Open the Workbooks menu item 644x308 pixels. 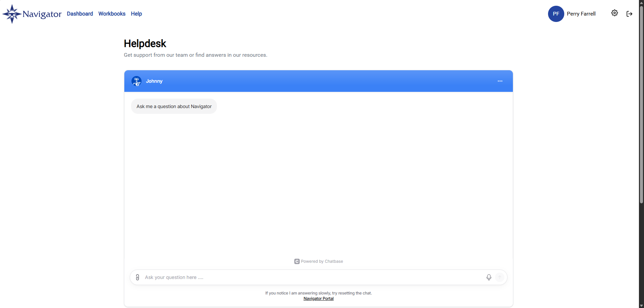pos(112,14)
